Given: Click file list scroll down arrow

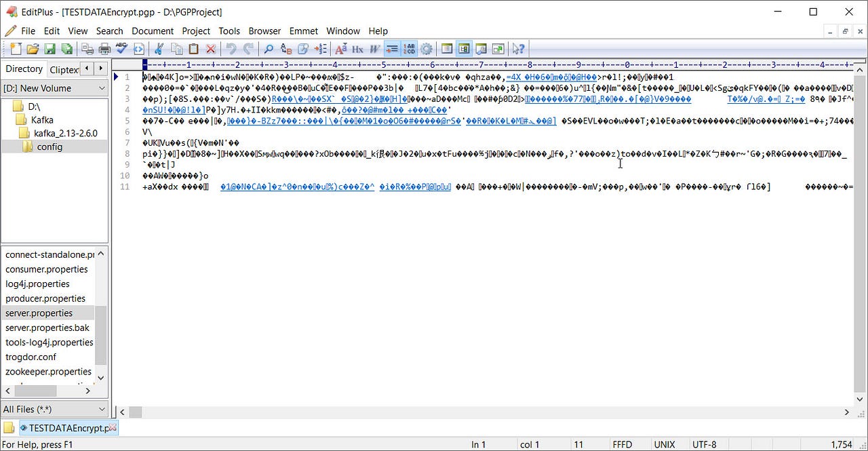Looking at the screenshot, I should (101, 378).
